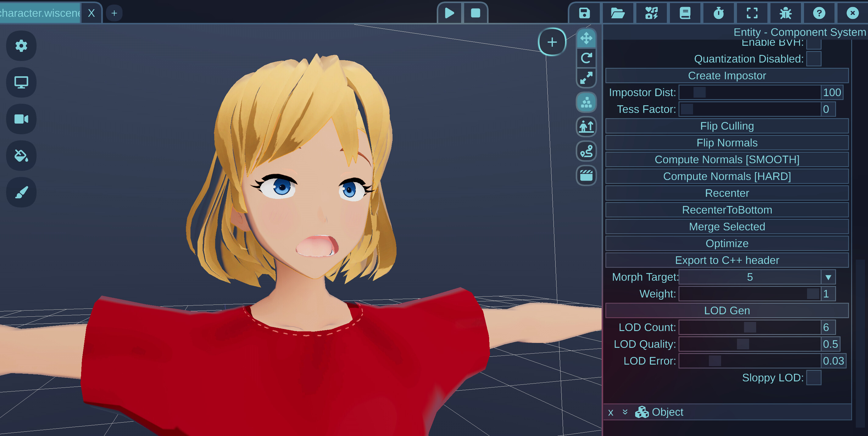
Task: Select the Move transform tool
Action: pos(586,39)
